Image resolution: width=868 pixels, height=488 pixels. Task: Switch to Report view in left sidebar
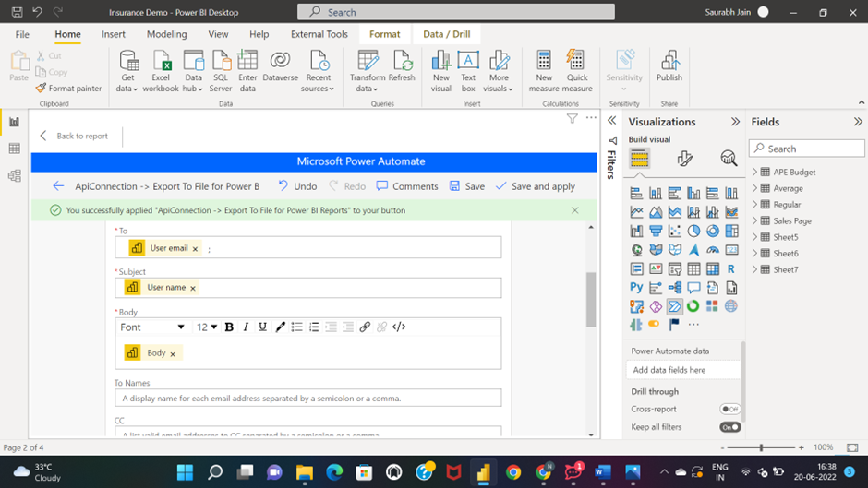(15, 122)
